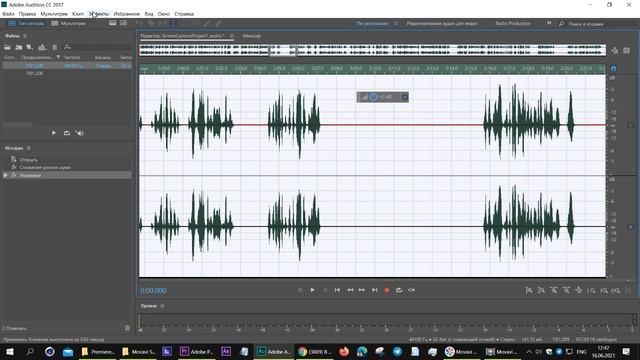640x360 pixels.
Task: Toggle Loop Playback in the transport
Action: (x=399, y=290)
